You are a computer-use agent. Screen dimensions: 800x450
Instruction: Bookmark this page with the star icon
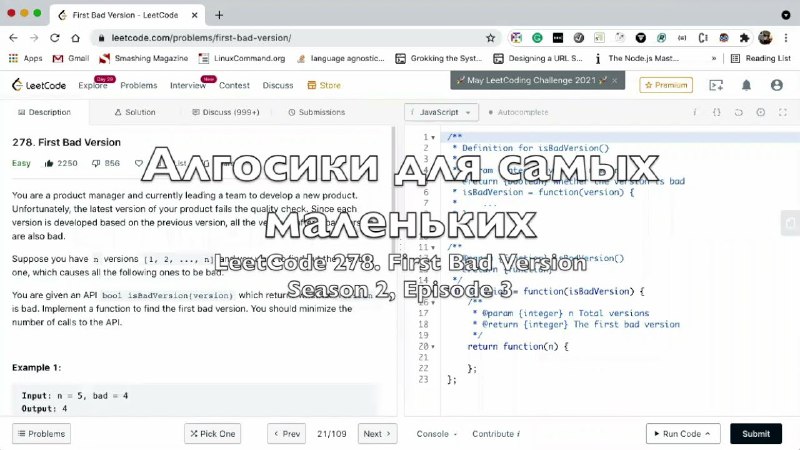[490, 38]
